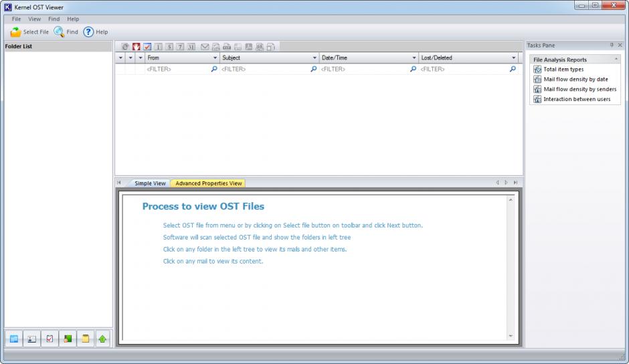This screenshot has width=629, height=364.
Task: Click the envelope mail icon in toolbar
Action: point(205,47)
